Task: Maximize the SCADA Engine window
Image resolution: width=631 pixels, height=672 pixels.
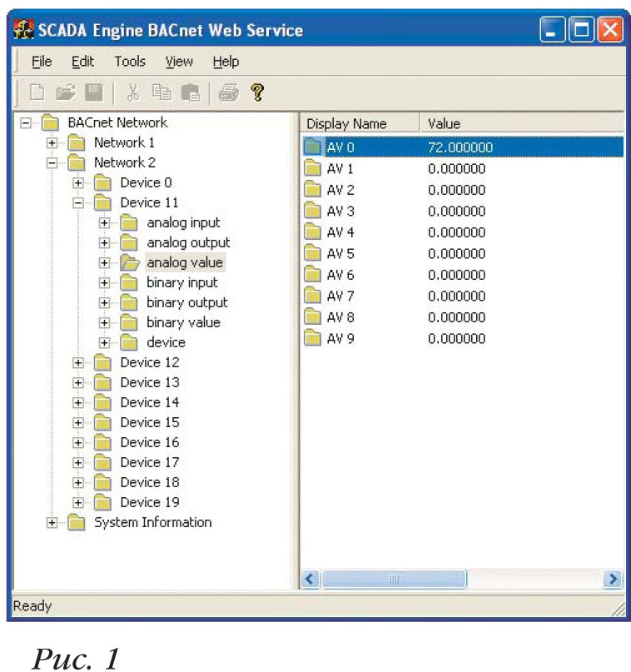Action: [x=581, y=30]
